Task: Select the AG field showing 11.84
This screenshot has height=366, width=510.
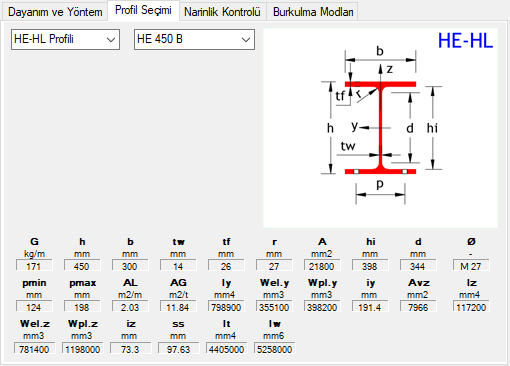Action: coord(178,307)
